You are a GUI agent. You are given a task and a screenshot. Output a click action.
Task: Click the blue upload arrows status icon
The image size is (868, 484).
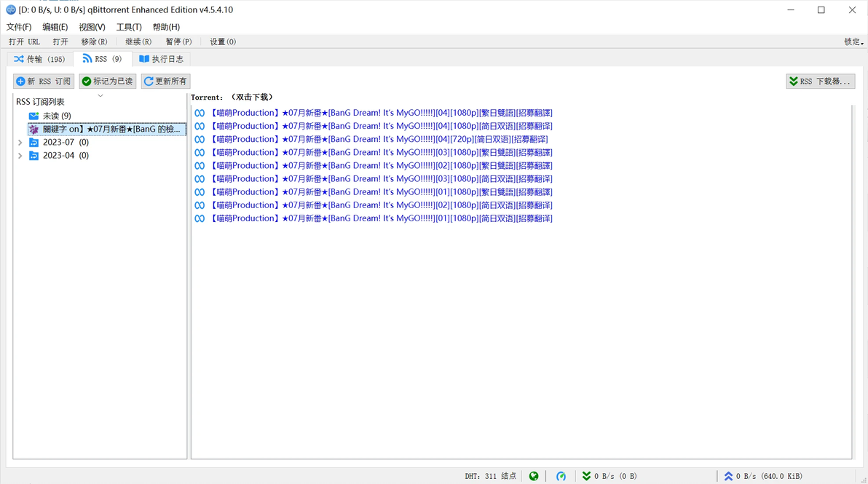click(728, 476)
